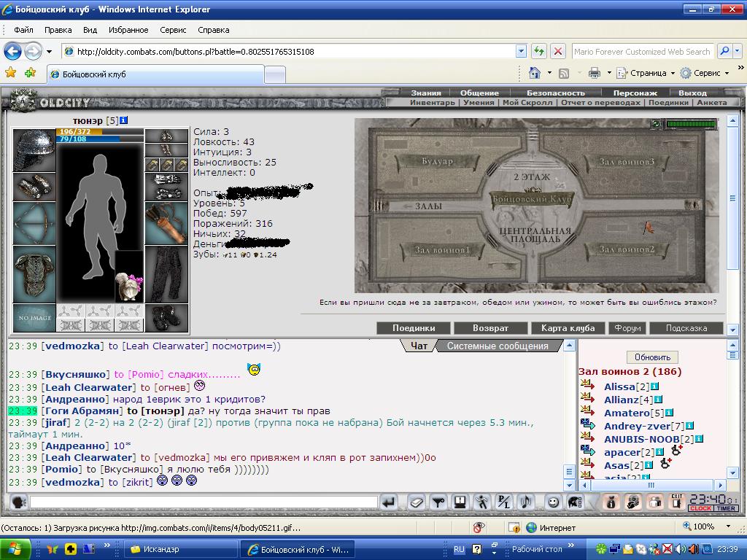Image resolution: width=747 pixels, height=560 pixels.
Task: Open the Правка menu
Action: point(58,30)
